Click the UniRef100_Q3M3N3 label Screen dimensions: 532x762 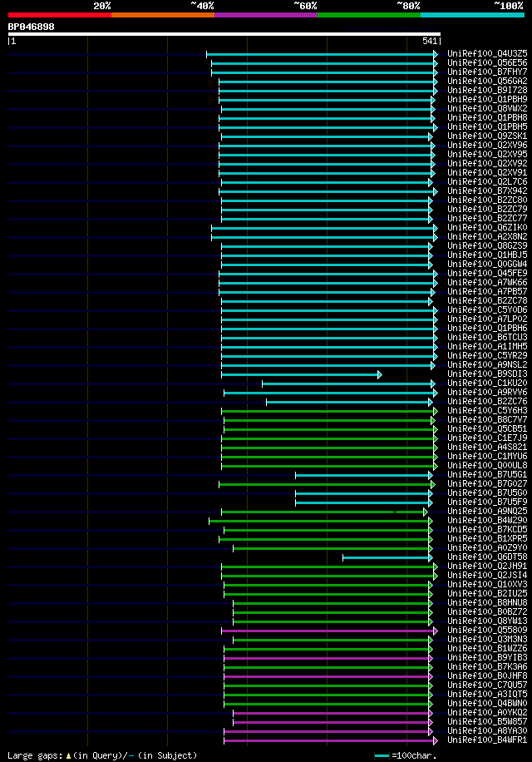pyautogui.click(x=487, y=640)
